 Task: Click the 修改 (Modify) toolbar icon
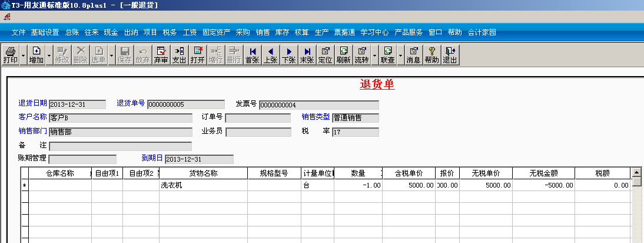pos(62,55)
